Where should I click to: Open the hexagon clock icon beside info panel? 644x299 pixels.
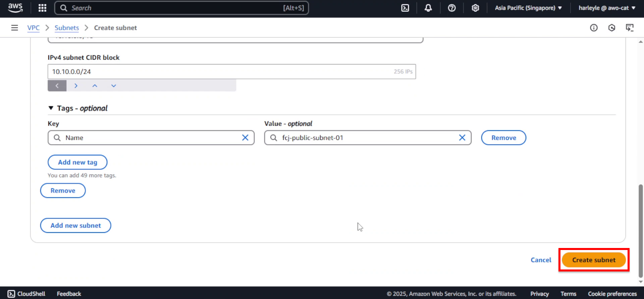coord(612,28)
